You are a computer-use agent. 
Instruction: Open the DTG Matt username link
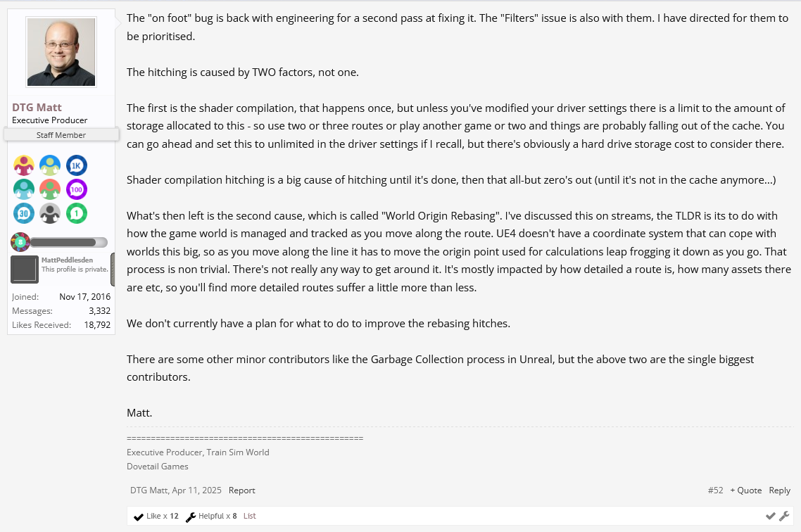37,107
